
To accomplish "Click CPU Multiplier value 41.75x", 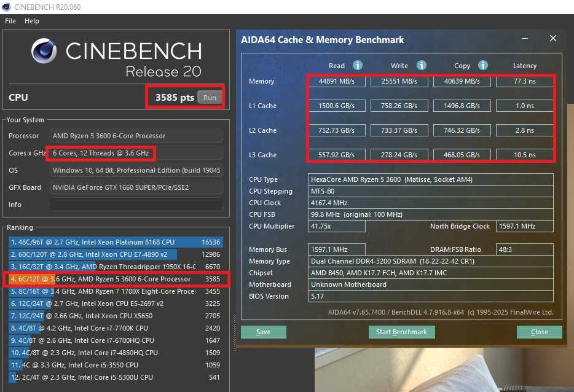I will point(337,226).
